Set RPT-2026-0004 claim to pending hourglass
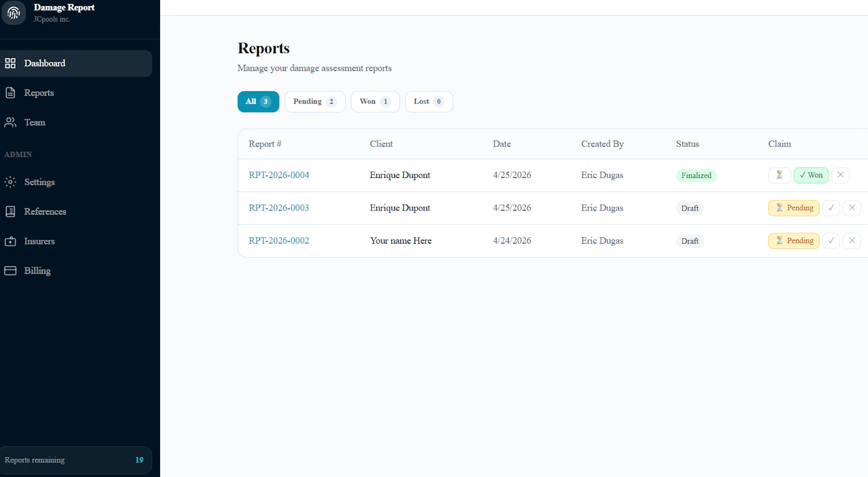The image size is (868, 477). click(779, 175)
